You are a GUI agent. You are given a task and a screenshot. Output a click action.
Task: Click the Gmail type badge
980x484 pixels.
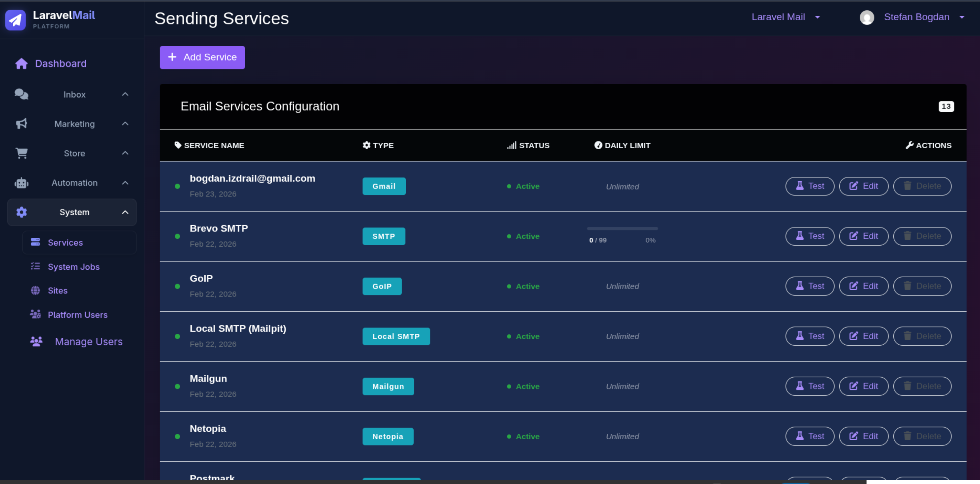tap(384, 186)
